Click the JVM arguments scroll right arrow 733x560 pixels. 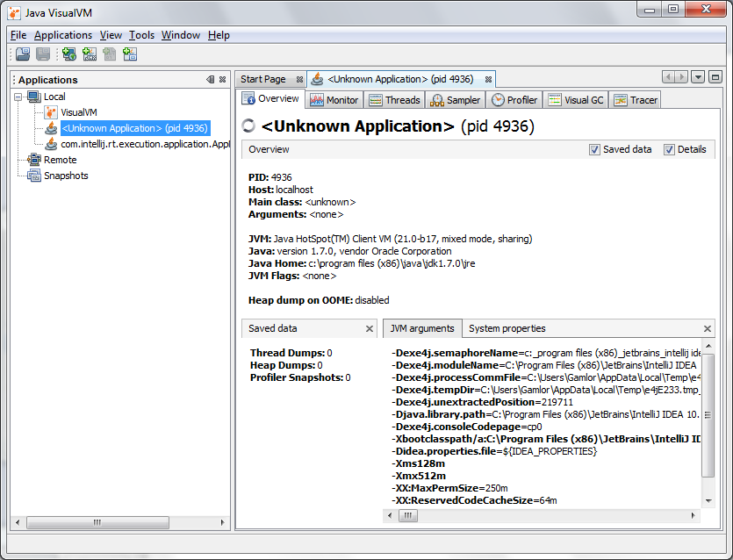pyautogui.click(x=693, y=515)
